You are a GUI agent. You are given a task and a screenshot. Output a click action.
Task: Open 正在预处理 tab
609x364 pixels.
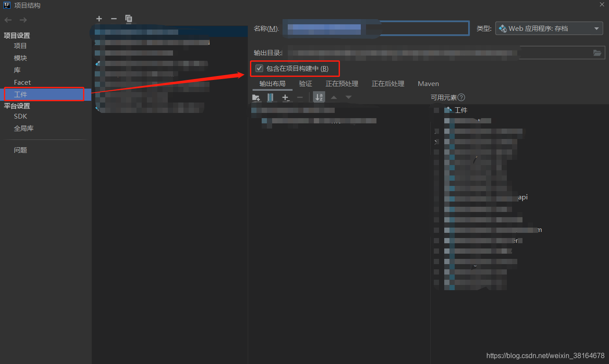[x=342, y=84]
